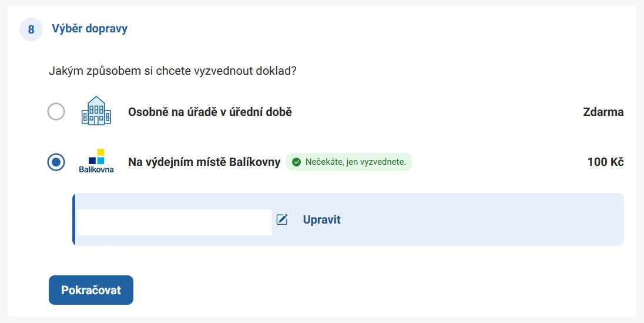The image size is (644, 323).
Task: Click the pencil edit icon
Action: pyautogui.click(x=282, y=219)
